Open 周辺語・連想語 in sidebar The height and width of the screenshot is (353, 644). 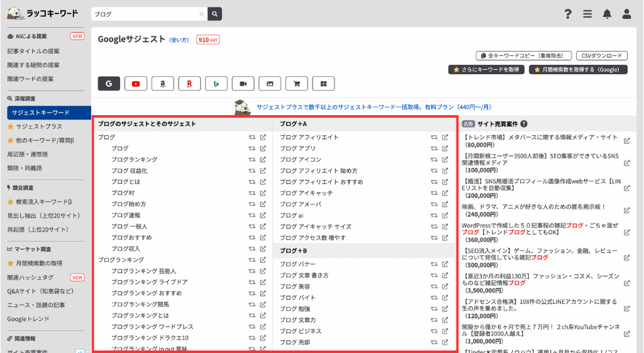[28, 154]
